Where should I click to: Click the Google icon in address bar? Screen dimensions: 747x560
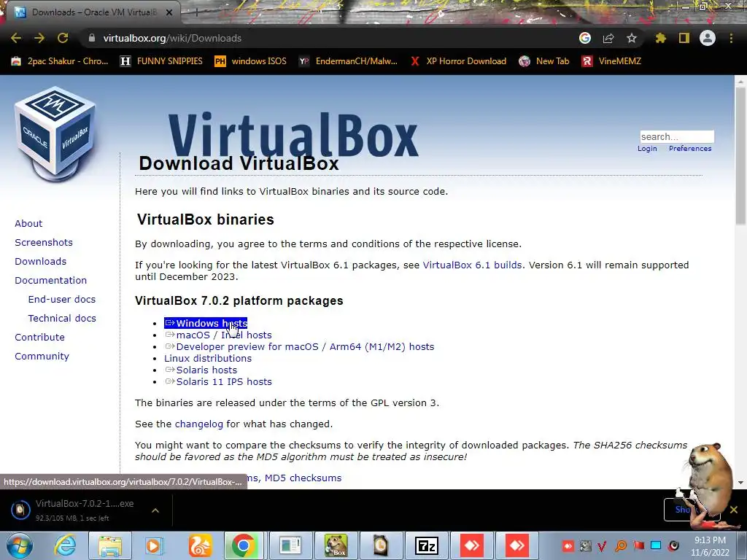click(x=585, y=38)
